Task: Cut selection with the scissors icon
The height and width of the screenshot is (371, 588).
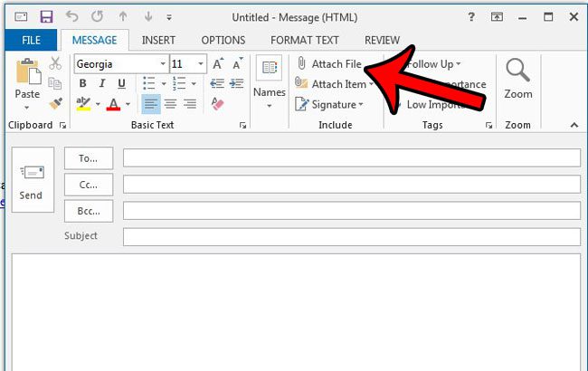Action: pos(55,63)
